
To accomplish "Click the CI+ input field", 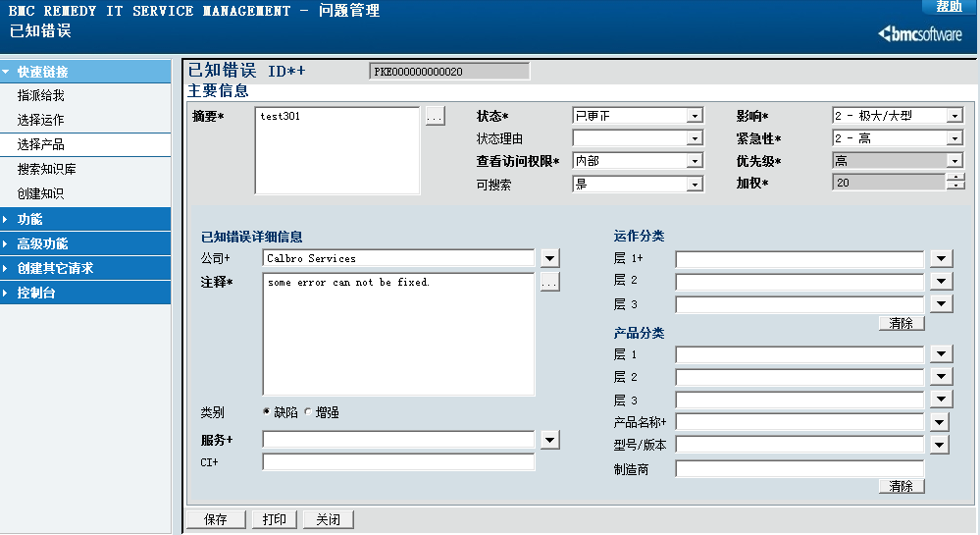I will pos(398,461).
